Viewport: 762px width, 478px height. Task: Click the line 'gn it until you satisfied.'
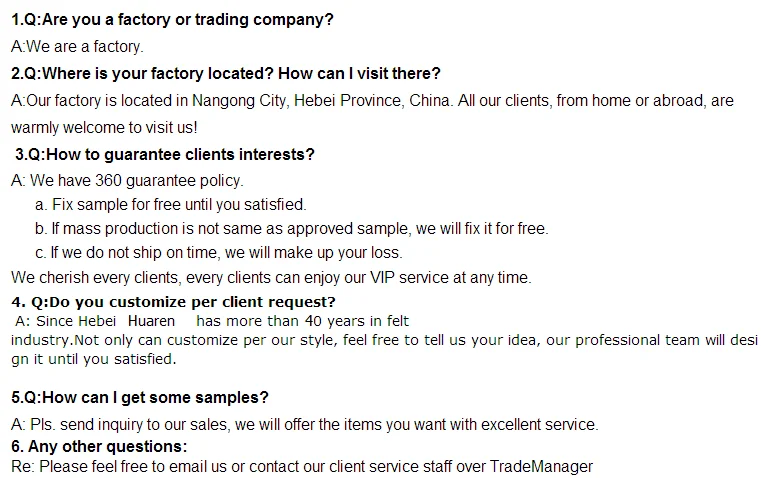(x=93, y=359)
